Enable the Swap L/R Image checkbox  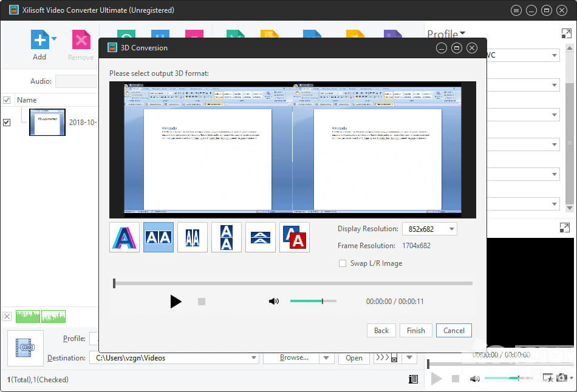(343, 263)
